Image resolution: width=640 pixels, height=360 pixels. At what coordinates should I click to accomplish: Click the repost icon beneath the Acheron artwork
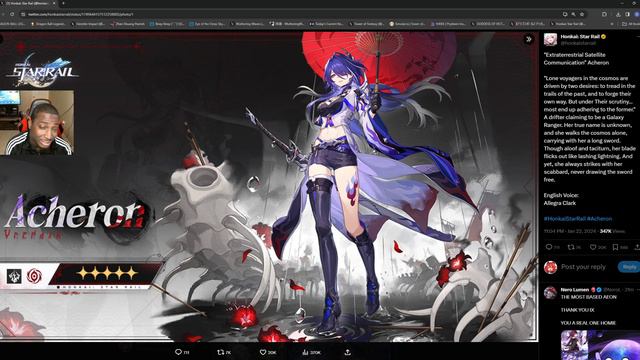[x=221, y=352]
